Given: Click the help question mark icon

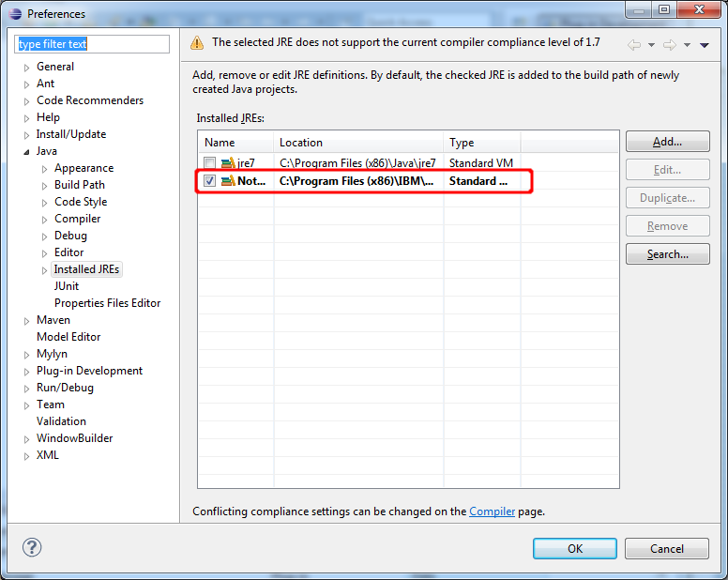Looking at the screenshot, I should click(x=32, y=548).
